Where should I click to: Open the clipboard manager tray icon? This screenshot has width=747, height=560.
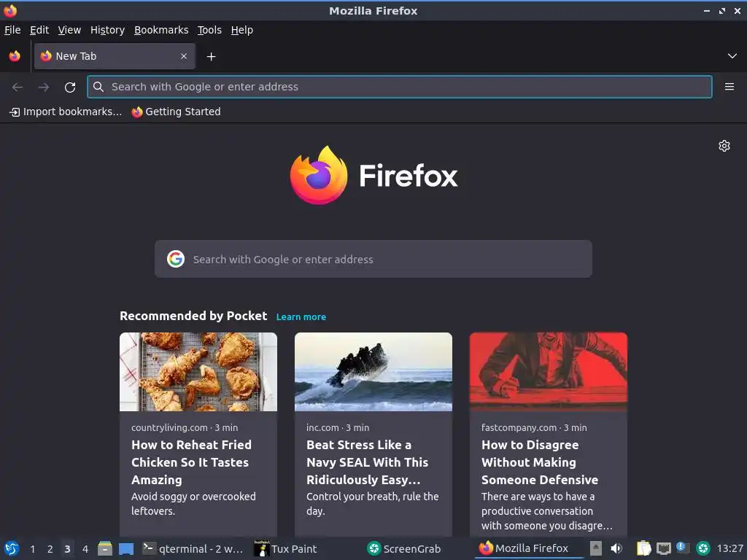(x=643, y=548)
